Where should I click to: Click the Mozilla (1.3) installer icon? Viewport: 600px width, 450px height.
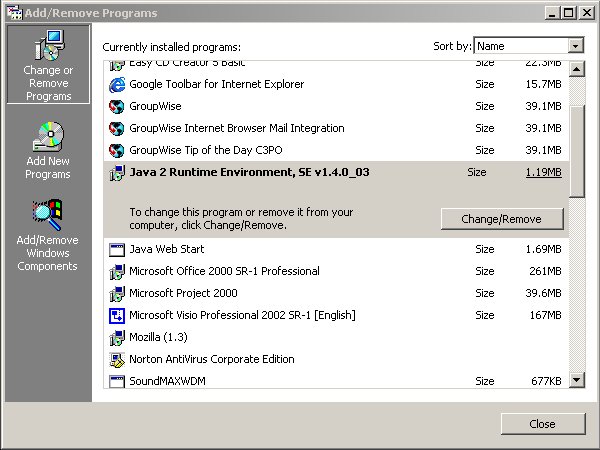117,338
